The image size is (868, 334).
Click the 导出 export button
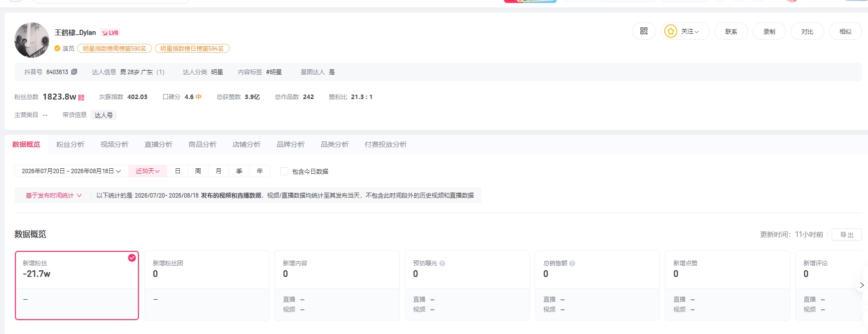tap(847, 234)
